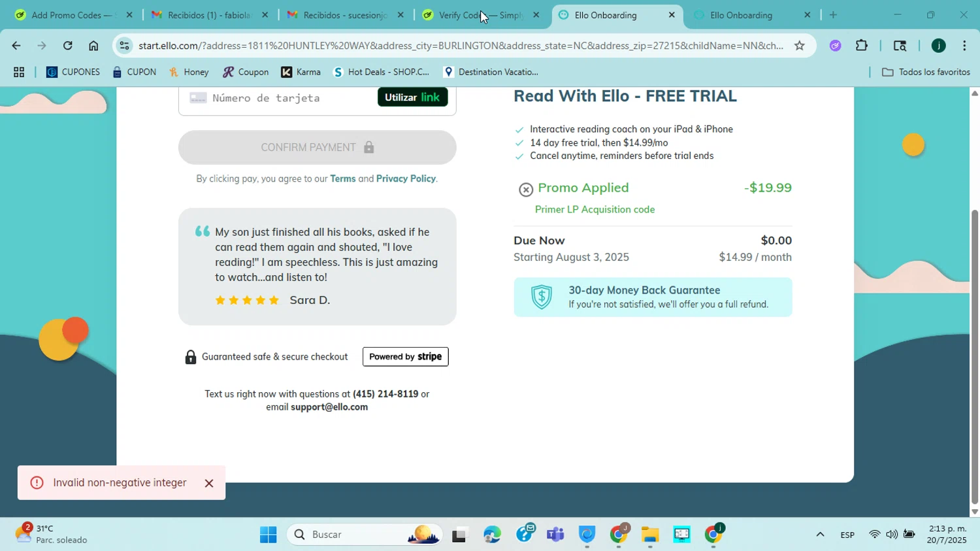Open Todos los favoritos folder
Screen dimensions: 980x551
tap(926, 72)
